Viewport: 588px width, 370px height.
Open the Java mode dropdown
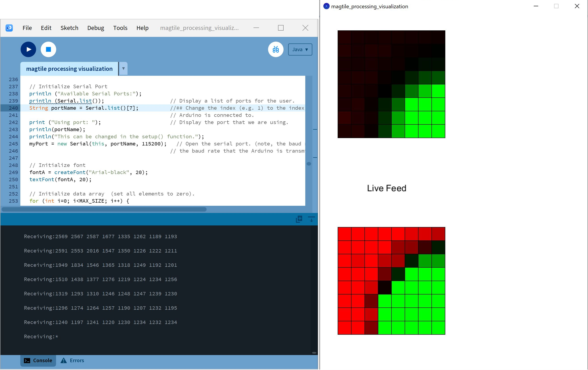[x=300, y=49]
